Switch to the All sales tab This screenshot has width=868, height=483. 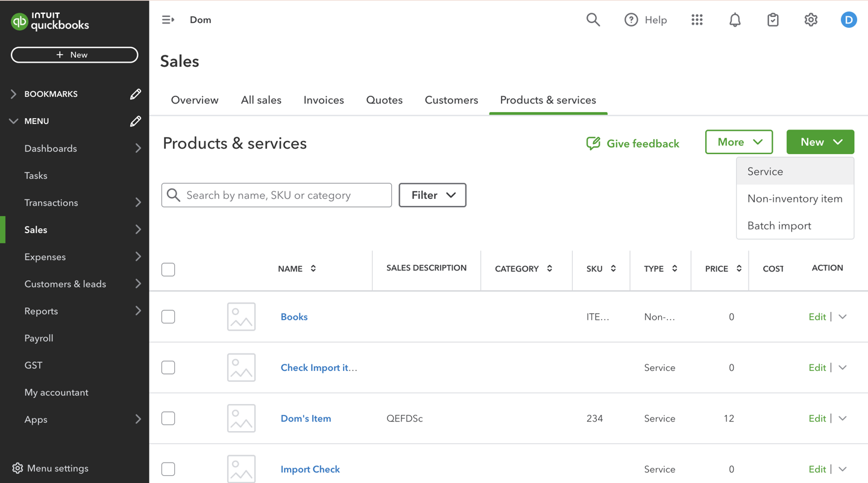coord(261,100)
